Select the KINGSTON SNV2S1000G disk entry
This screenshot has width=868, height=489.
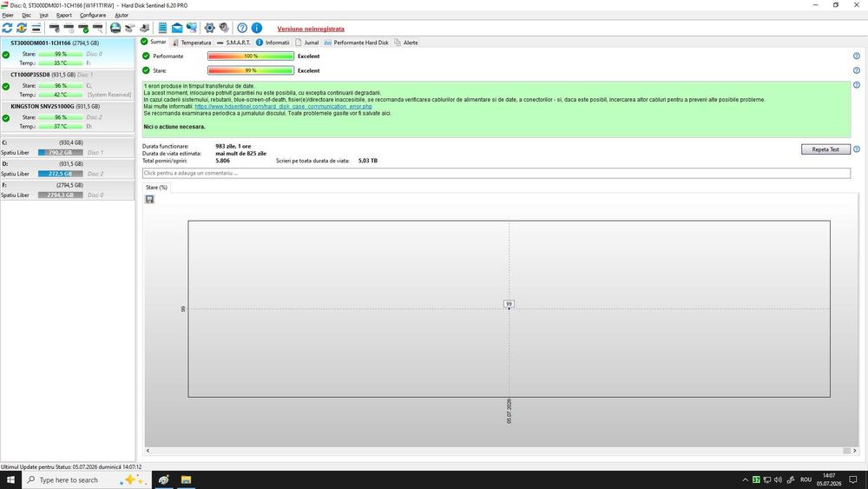[68, 116]
